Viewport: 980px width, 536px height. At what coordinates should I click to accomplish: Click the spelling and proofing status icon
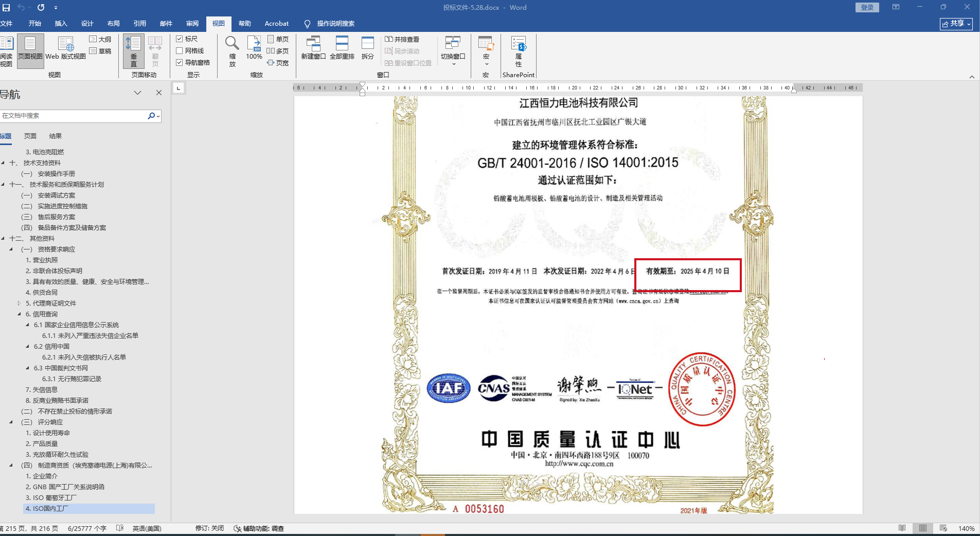[x=120, y=528]
